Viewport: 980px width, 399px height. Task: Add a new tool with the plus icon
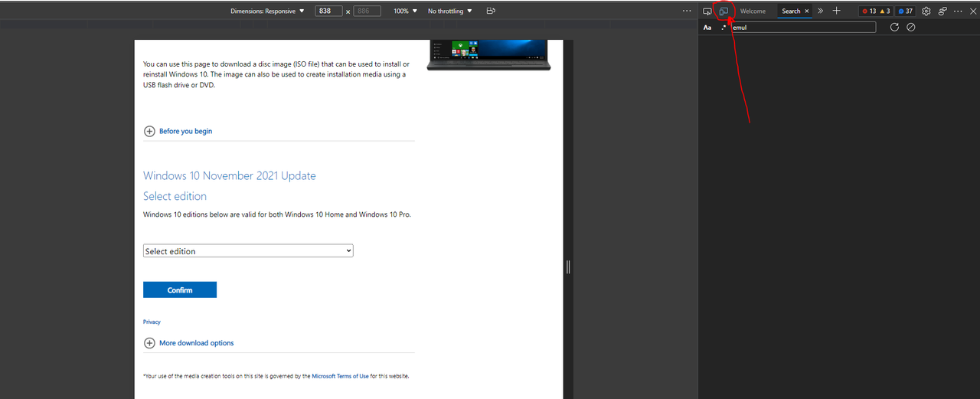[x=837, y=11]
